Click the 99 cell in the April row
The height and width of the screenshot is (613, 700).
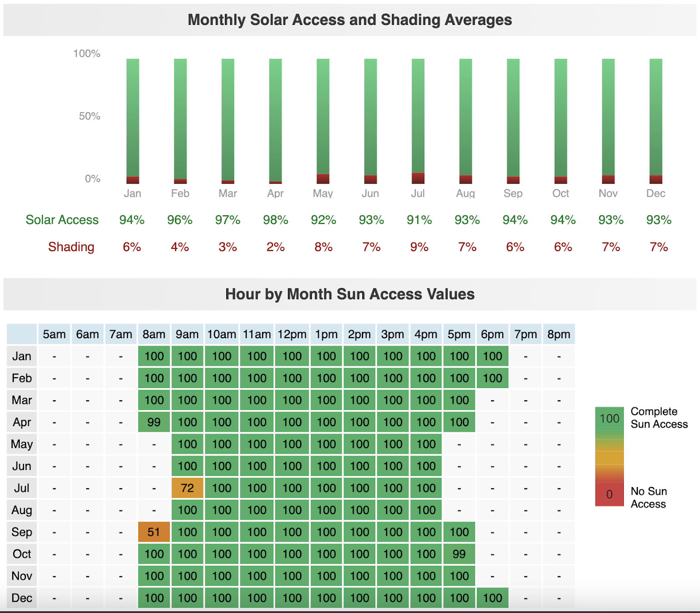click(154, 422)
